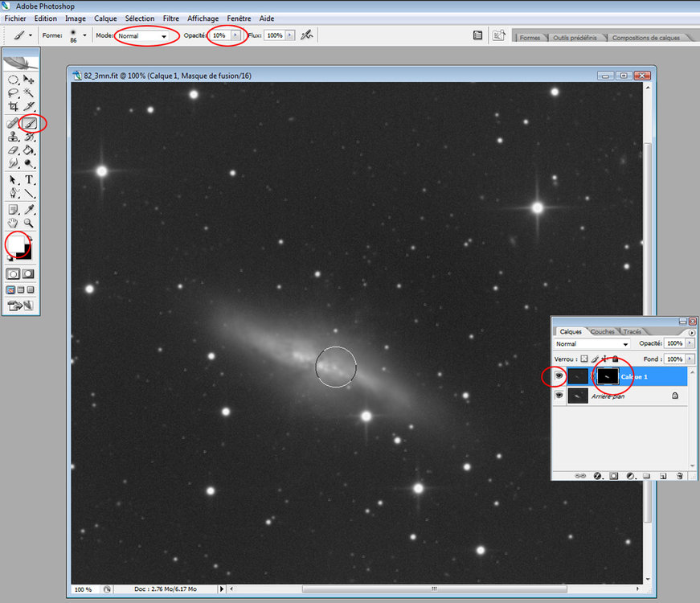Open the Image menu
This screenshot has height=603, width=700.
point(75,18)
